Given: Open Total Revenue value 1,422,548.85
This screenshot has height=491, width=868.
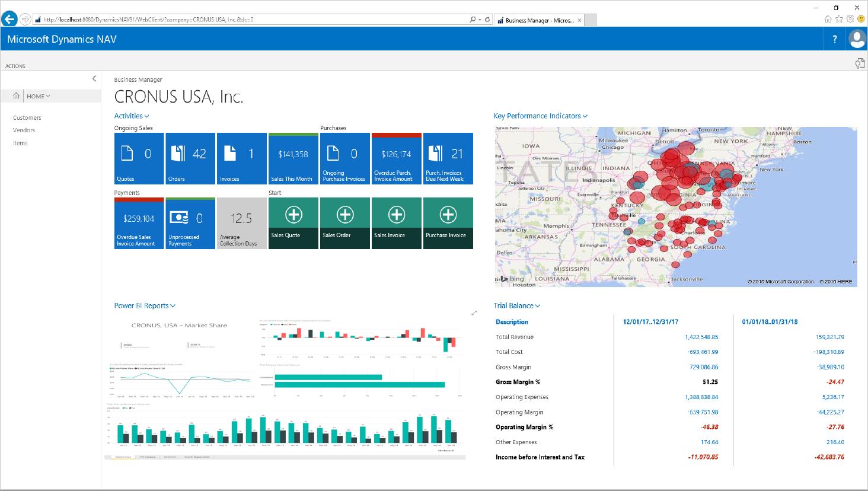Looking at the screenshot, I should coord(701,337).
